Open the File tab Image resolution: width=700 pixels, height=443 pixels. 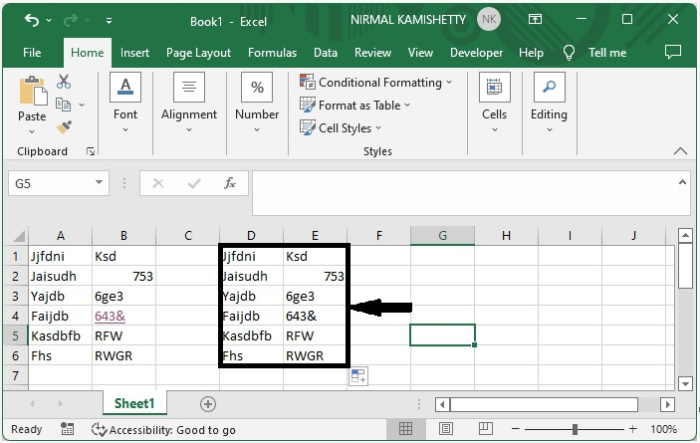[32, 53]
